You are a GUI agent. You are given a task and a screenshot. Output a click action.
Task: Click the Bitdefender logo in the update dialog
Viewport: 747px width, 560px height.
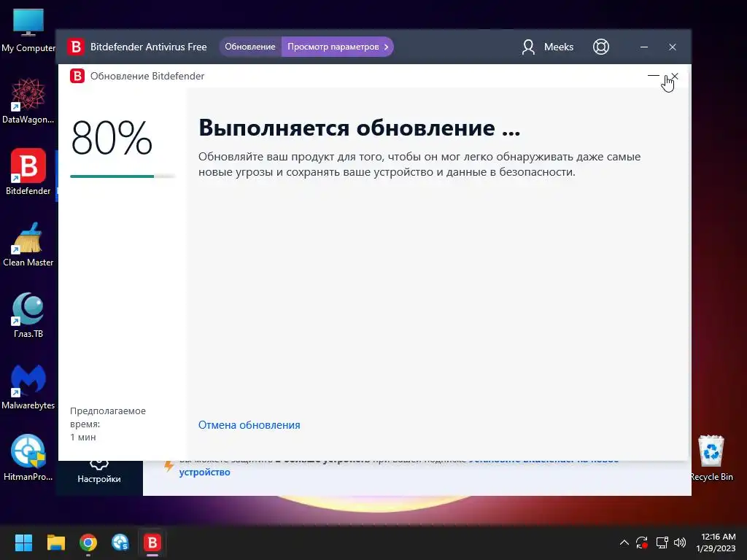pos(77,76)
